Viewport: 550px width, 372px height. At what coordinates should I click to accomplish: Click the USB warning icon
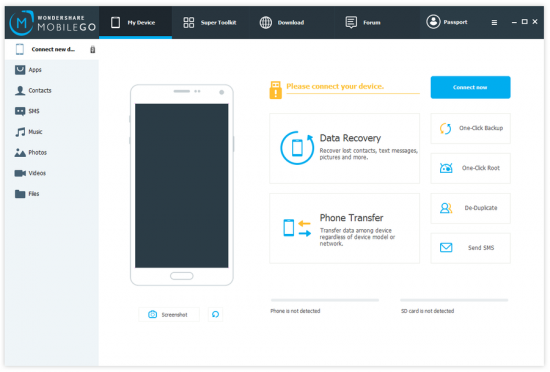click(275, 90)
